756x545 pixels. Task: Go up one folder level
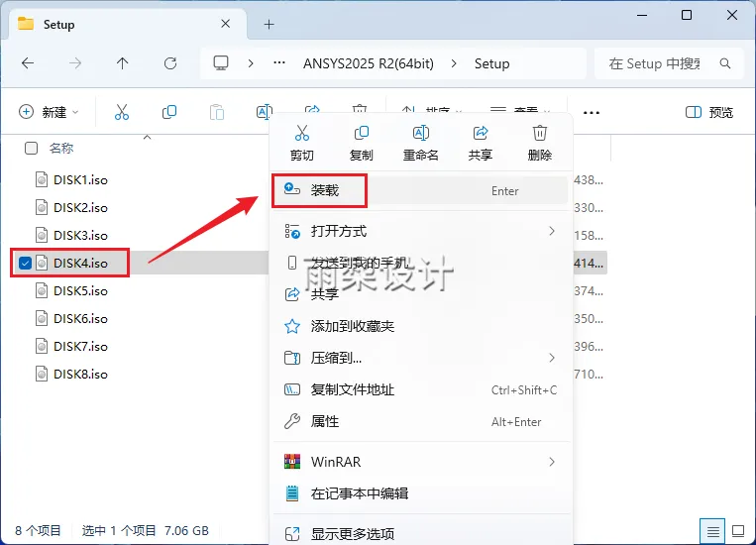[x=123, y=63]
